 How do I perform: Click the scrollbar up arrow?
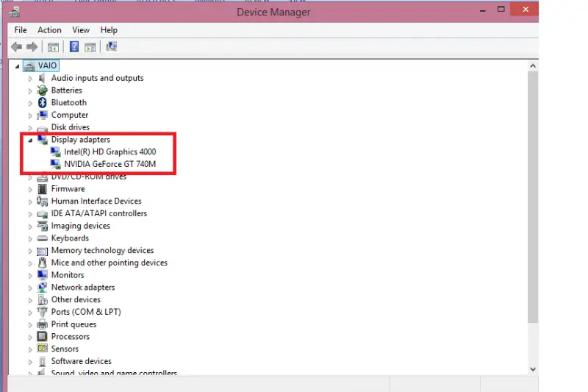532,65
